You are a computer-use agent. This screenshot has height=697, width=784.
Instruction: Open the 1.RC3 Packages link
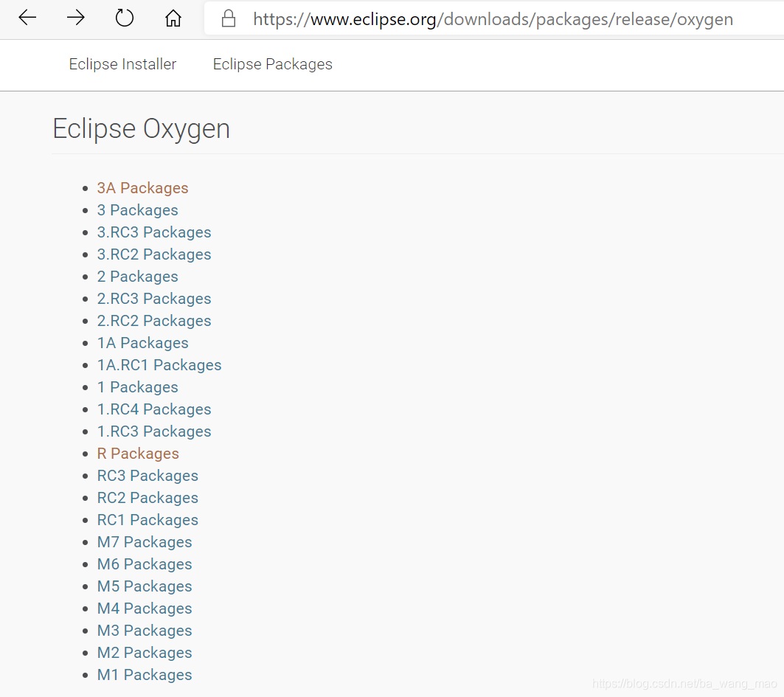(x=154, y=431)
